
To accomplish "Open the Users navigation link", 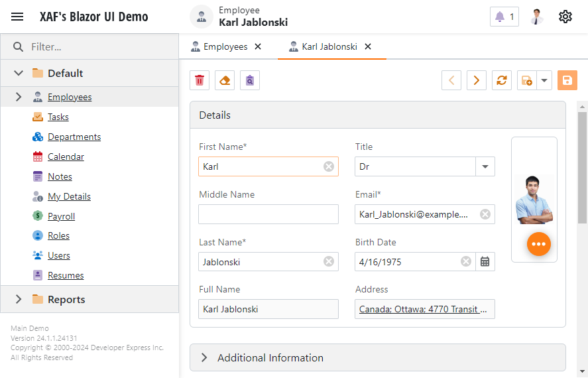I will click(x=59, y=255).
